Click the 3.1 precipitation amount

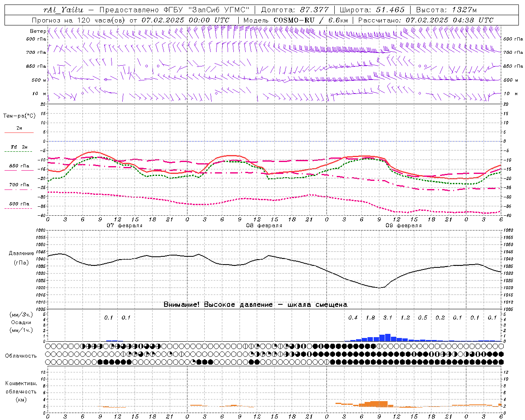388,317
